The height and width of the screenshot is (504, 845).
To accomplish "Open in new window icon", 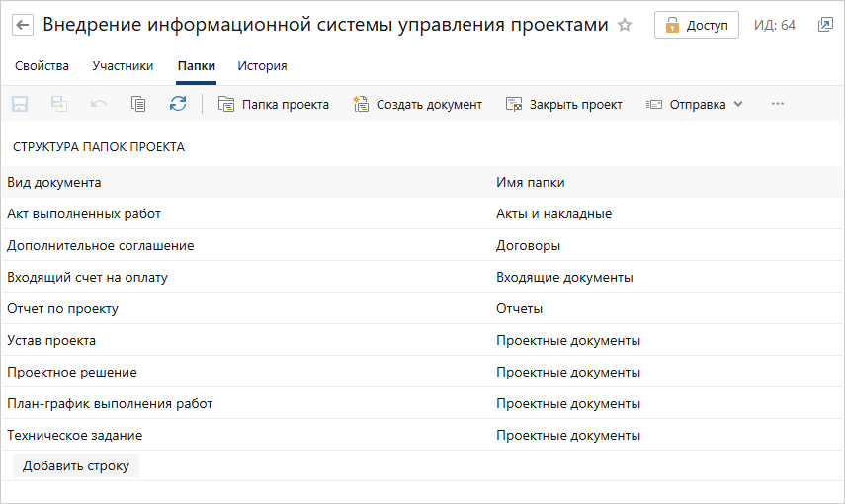I will (x=825, y=25).
